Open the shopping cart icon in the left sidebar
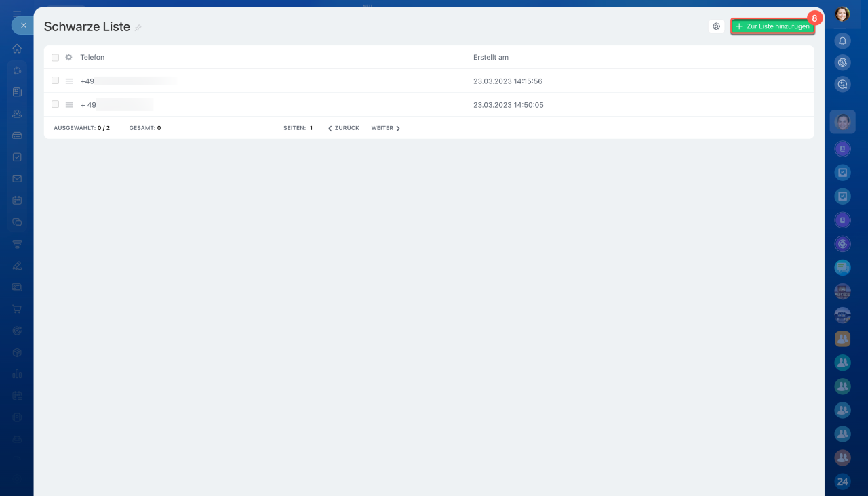The width and height of the screenshot is (868, 496). (17, 309)
